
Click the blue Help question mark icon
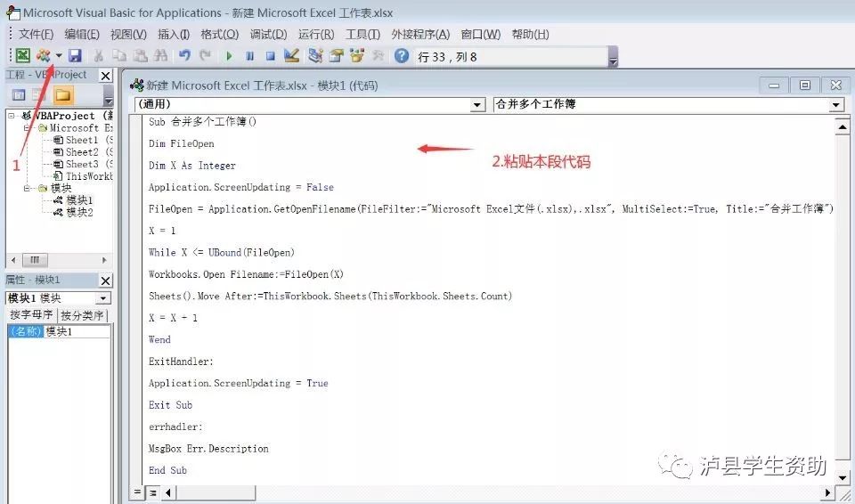402,55
